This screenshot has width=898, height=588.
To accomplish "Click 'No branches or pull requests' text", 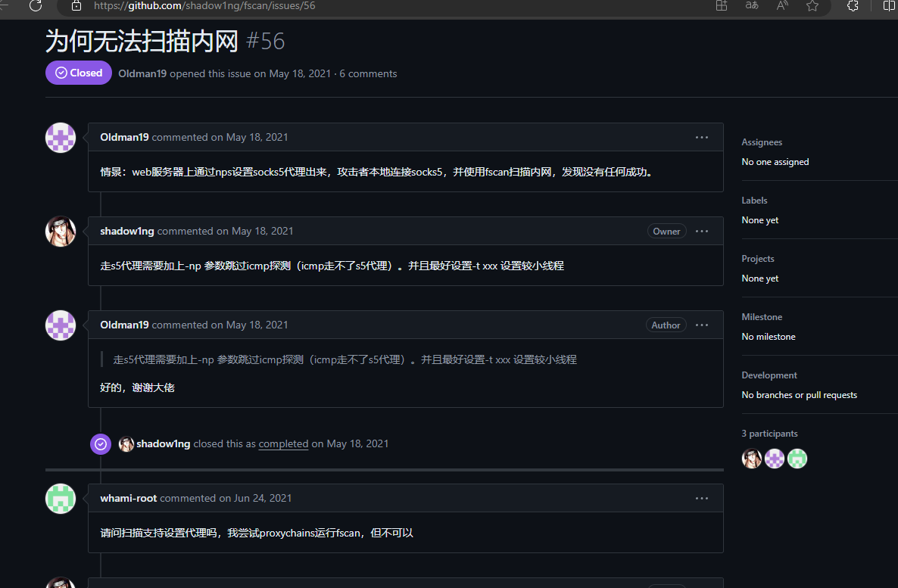I will [800, 395].
